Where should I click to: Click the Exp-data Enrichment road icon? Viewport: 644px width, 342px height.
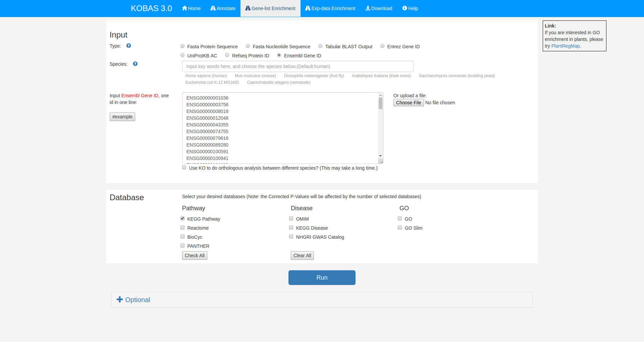[308, 8]
